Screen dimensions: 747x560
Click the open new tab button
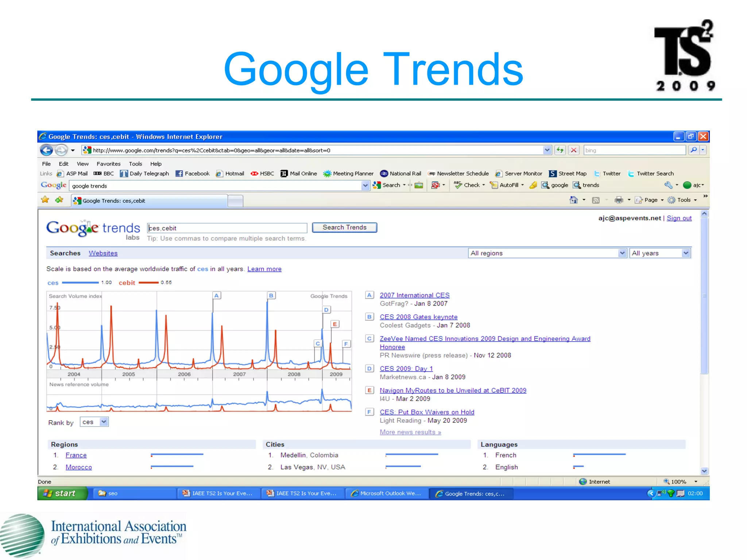tap(236, 201)
